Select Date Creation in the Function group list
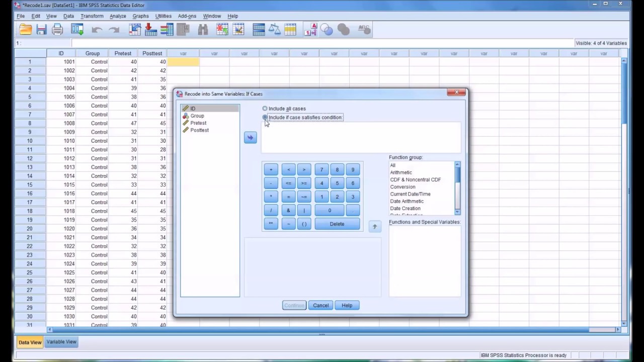Screen dimensions: 644x362 (x=405, y=208)
